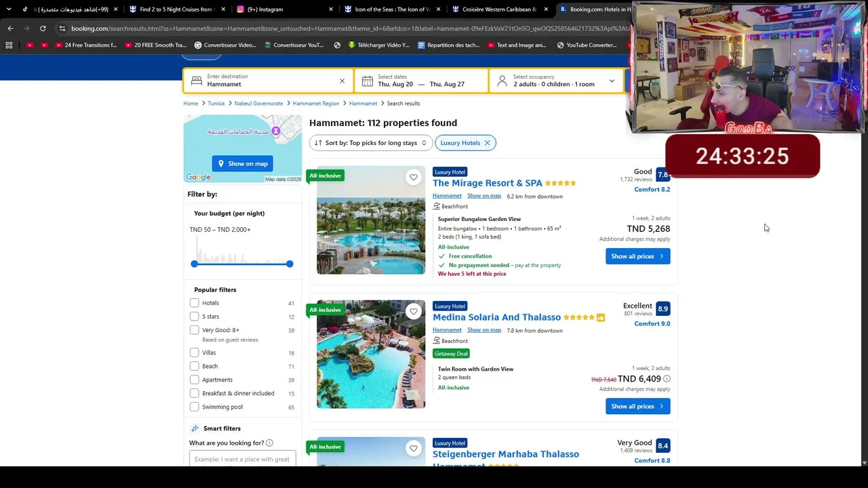Open the dates picker showing Thu, Aug 20
This screenshot has height=488, width=868.
(x=421, y=81)
